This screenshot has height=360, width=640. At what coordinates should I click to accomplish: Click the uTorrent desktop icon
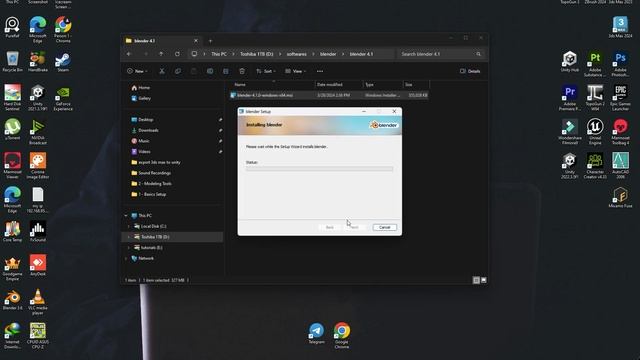pyautogui.click(x=12, y=130)
